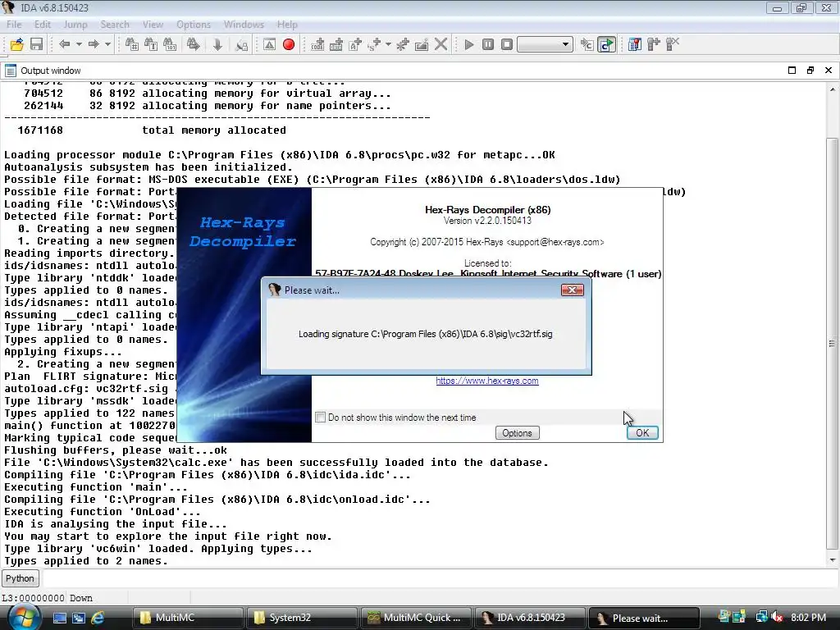840x630 pixels.
Task: Pause the process with the pause icon
Action: tap(488, 44)
